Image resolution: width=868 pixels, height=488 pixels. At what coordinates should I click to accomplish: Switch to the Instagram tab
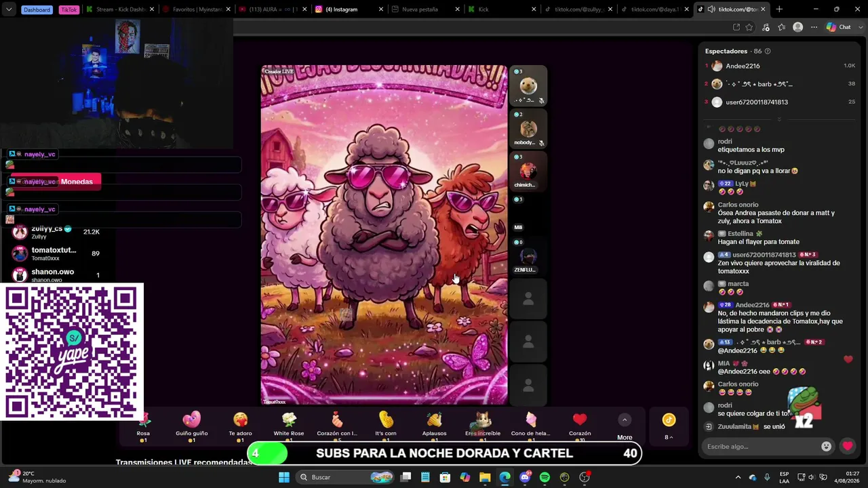coord(349,9)
